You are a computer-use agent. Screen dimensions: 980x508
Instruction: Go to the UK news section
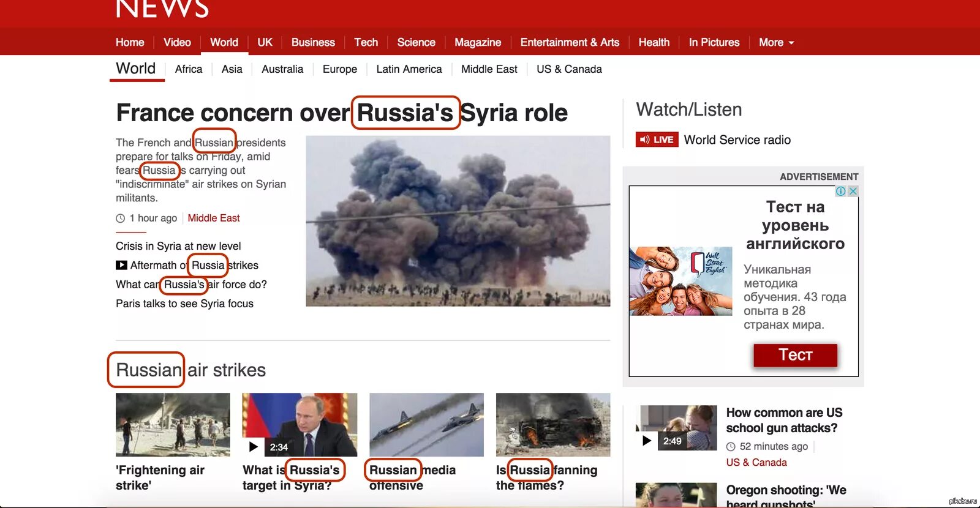pos(265,42)
